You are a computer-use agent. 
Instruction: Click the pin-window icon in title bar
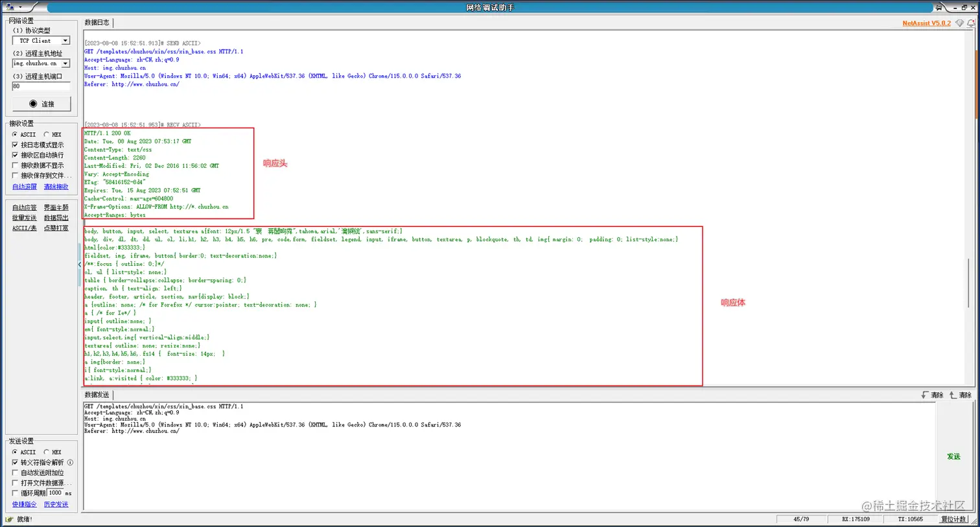click(x=939, y=7)
